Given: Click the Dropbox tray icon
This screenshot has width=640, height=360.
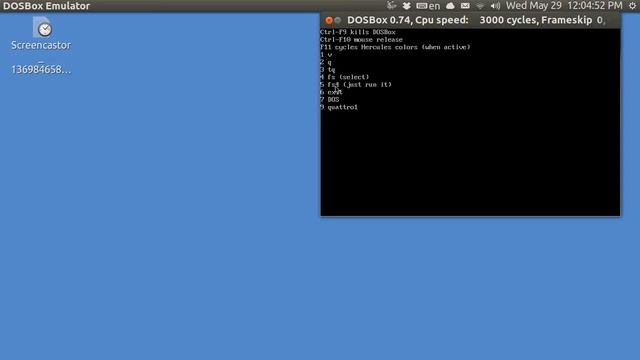Looking at the screenshot, I should (406, 6).
